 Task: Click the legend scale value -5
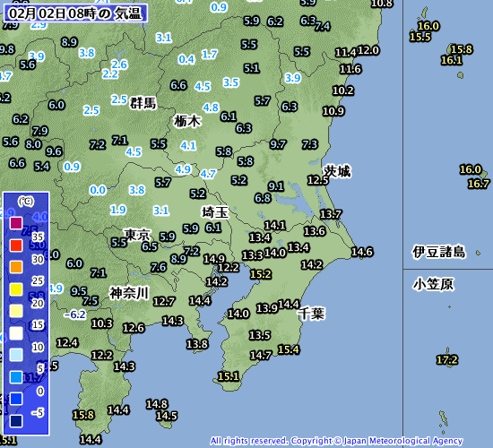click(38, 412)
